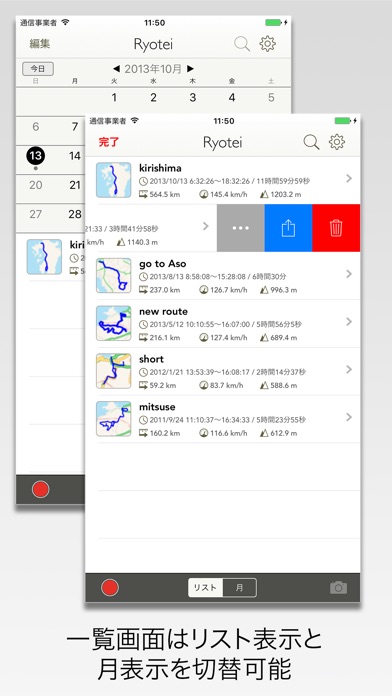The height and width of the screenshot is (696, 392).
Task: Open settings gear in front window
Action: [337, 142]
